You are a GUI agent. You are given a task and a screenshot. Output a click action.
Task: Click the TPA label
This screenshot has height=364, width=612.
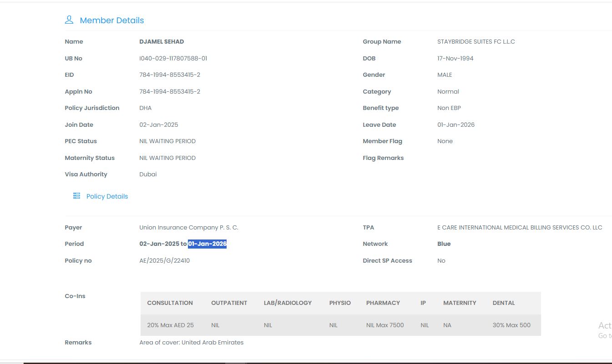click(x=369, y=228)
